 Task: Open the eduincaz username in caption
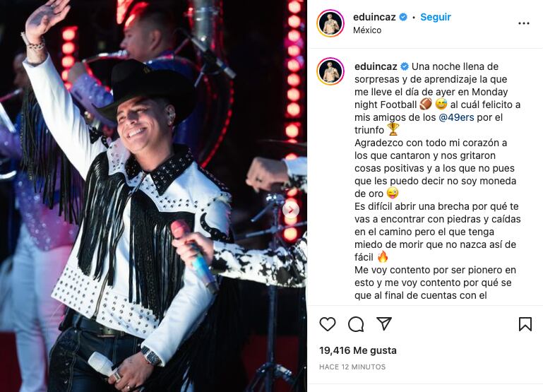(x=376, y=66)
